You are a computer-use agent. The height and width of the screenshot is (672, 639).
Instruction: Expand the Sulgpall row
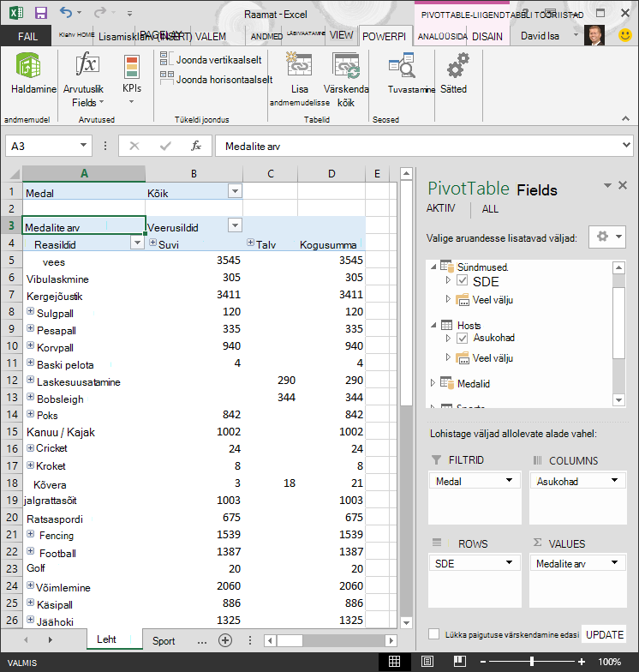pos(31,311)
